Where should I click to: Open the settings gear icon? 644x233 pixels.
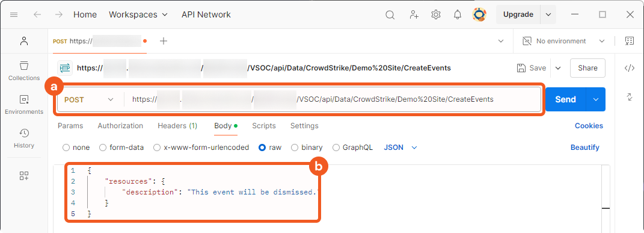(x=436, y=15)
